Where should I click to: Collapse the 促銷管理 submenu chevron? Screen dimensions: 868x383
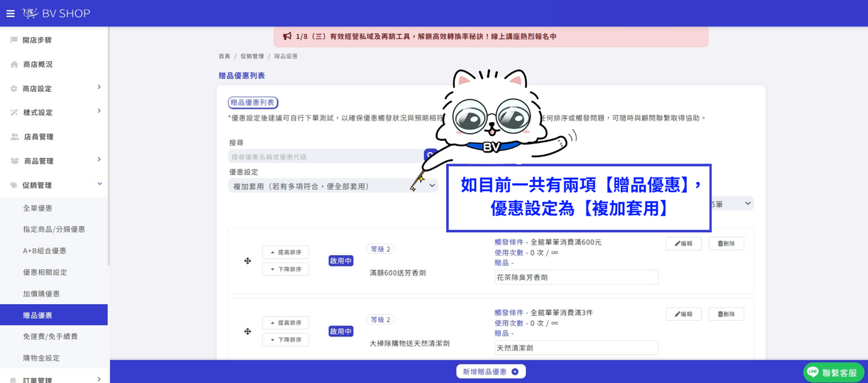pyautogui.click(x=99, y=184)
